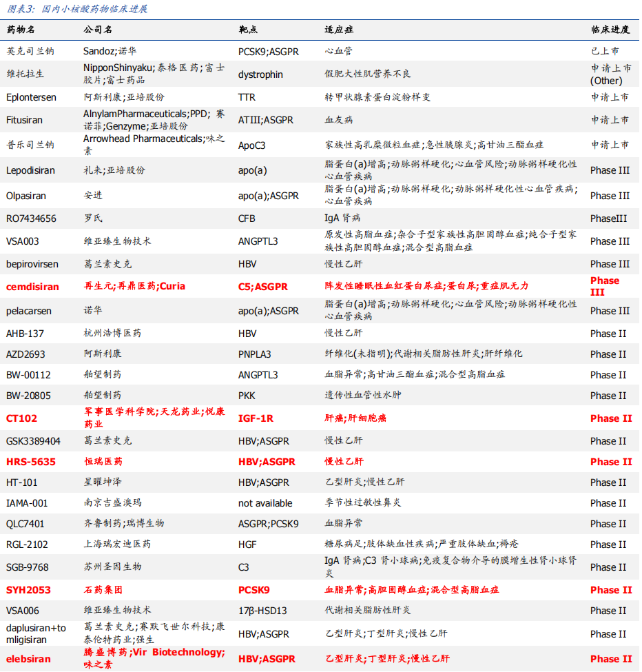Select the ATIII;ASGPR target cell
Screen dimensions: 642x672
pos(265,120)
